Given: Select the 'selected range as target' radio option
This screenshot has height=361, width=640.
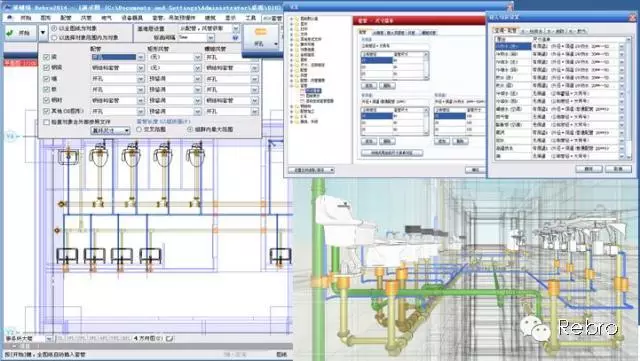Looking at the screenshot, I should (54, 37).
